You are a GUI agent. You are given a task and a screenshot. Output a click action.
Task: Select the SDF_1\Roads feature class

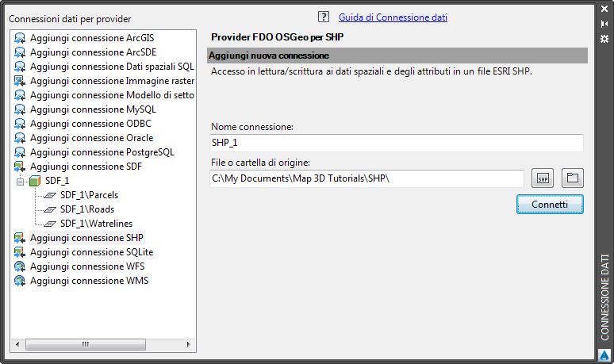[x=86, y=209]
